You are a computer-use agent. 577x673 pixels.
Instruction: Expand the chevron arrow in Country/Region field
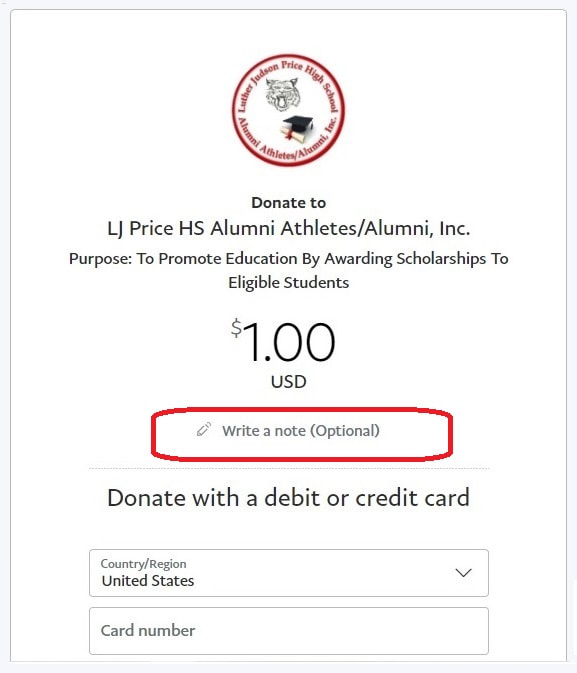(x=463, y=573)
